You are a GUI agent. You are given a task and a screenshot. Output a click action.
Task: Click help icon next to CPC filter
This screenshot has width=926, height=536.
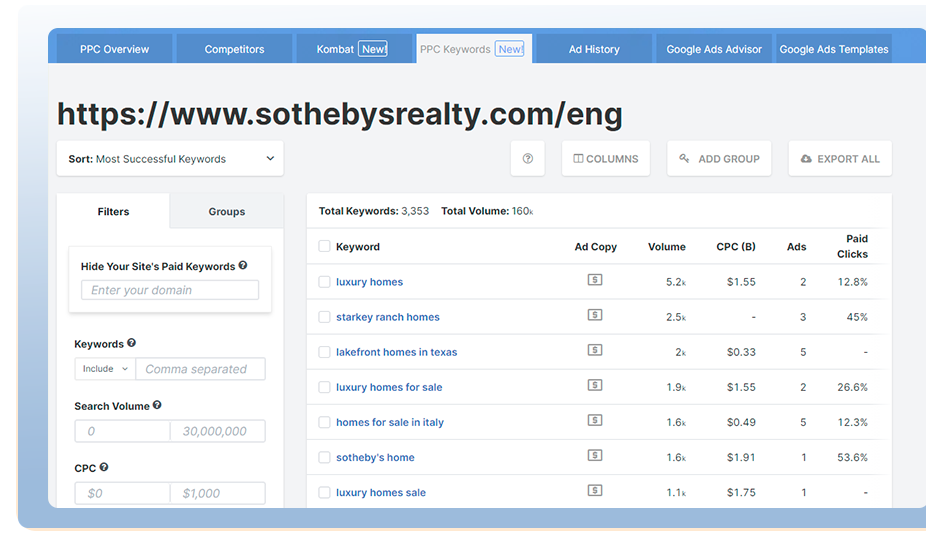click(x=104, y=467)
